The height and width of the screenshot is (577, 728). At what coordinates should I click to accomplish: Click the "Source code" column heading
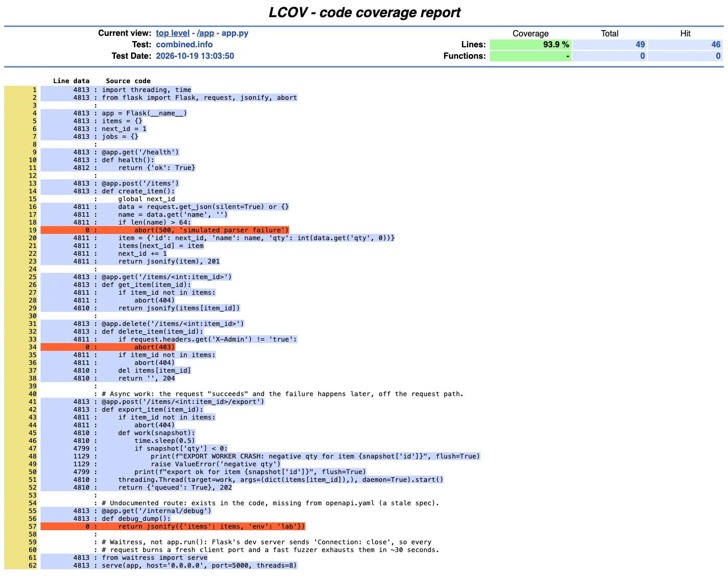pyautogui.click(x=128, y=81)
